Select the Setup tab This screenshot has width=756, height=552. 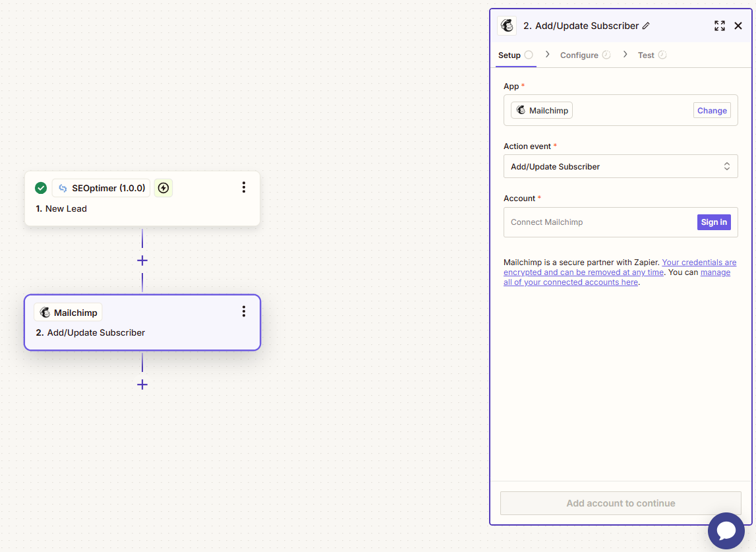(509, 55)
